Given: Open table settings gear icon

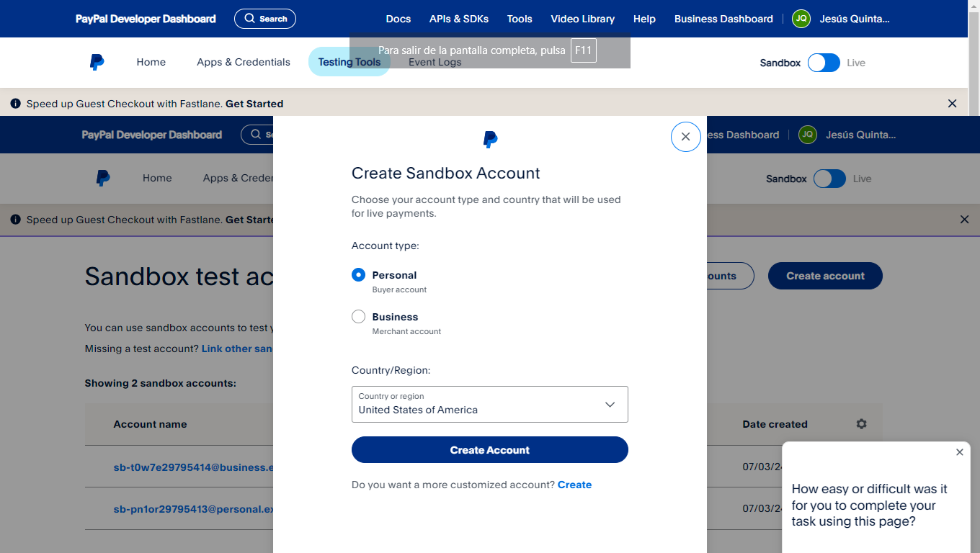Looking at the screenshot, I should [861, 424].
